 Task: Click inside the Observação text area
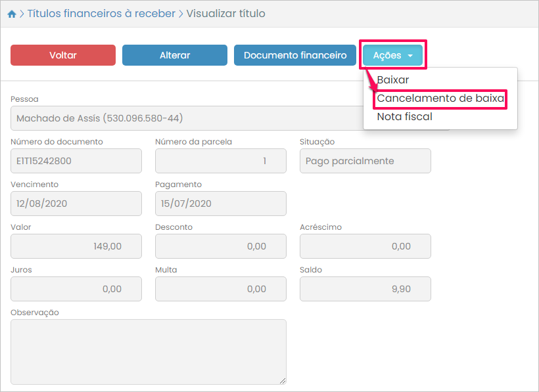pos(149,351)
